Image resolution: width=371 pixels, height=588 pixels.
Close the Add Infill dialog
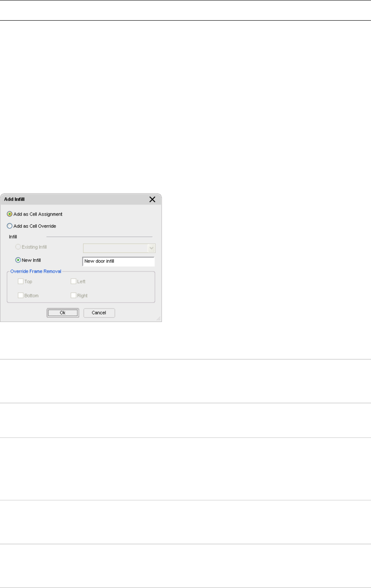152,199
